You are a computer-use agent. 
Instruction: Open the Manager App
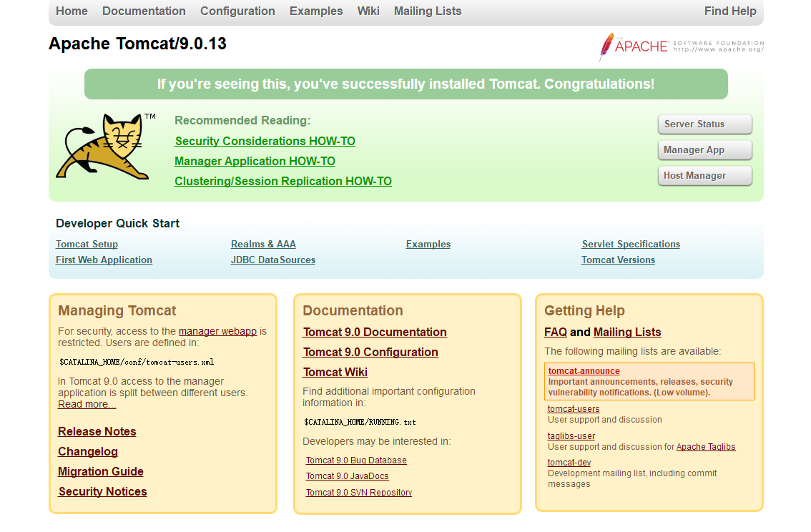pyautogui.click(x=704, y=149)
